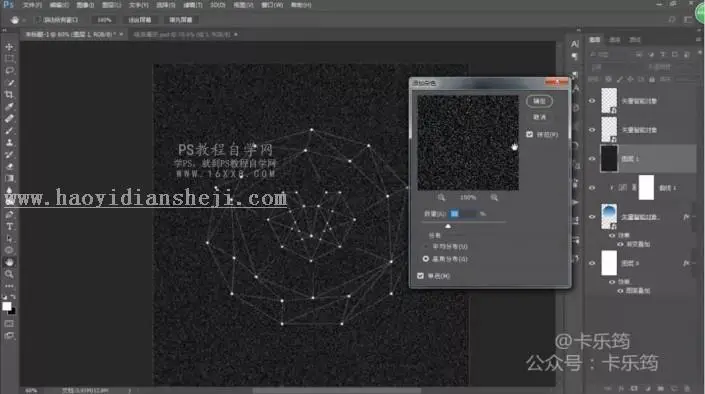Click the lock all layers icon

pyautogui.click(x=652, y=79)
